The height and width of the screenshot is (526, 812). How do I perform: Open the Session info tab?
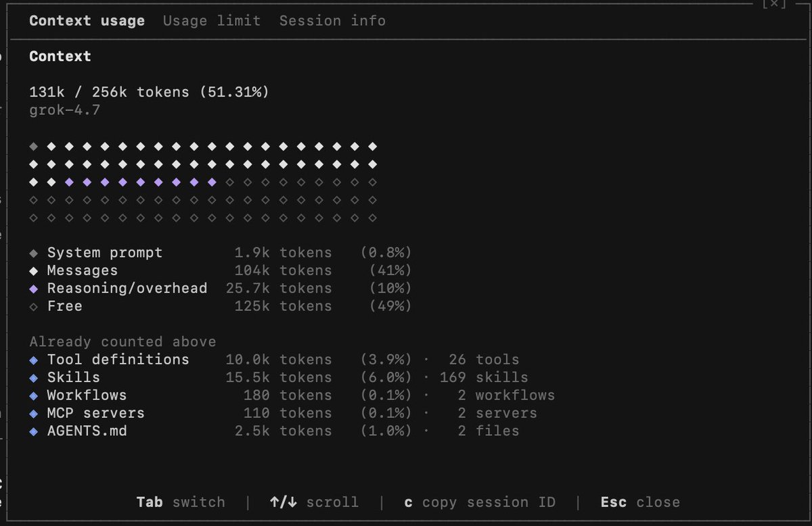(332, 21)
